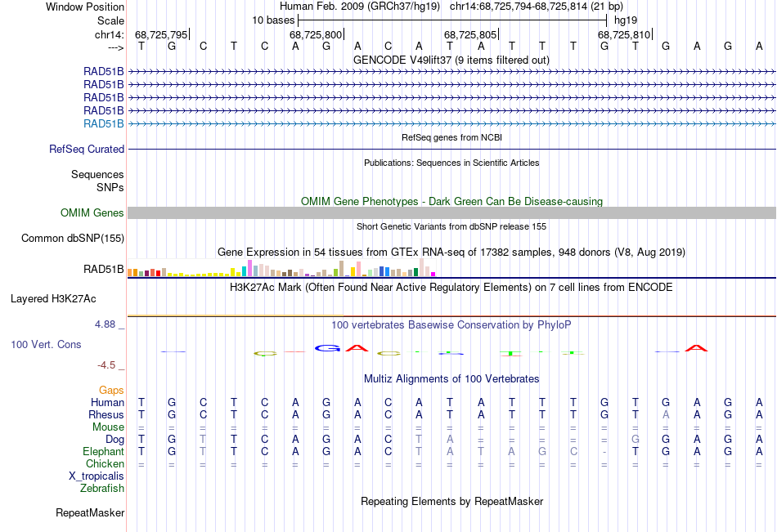Select the Zebrafish alignment row label

[102, 489]
